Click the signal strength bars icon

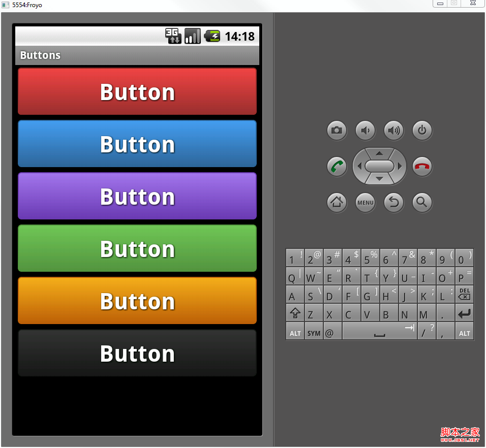(193, 36)
